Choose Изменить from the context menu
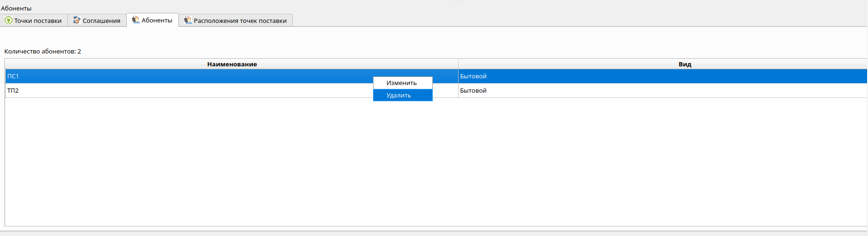The image size is (868, 236). (x=402, y=83)
